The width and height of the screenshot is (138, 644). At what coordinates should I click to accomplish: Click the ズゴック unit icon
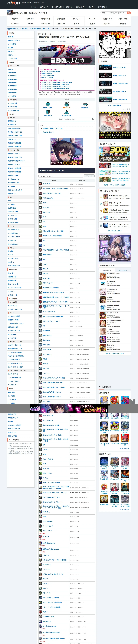click(x=40, y=269)
